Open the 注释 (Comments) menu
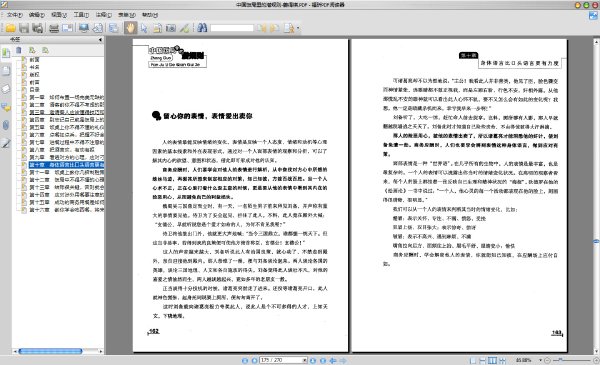This screenshot has height=365, width=600. (x=103, y=15)
